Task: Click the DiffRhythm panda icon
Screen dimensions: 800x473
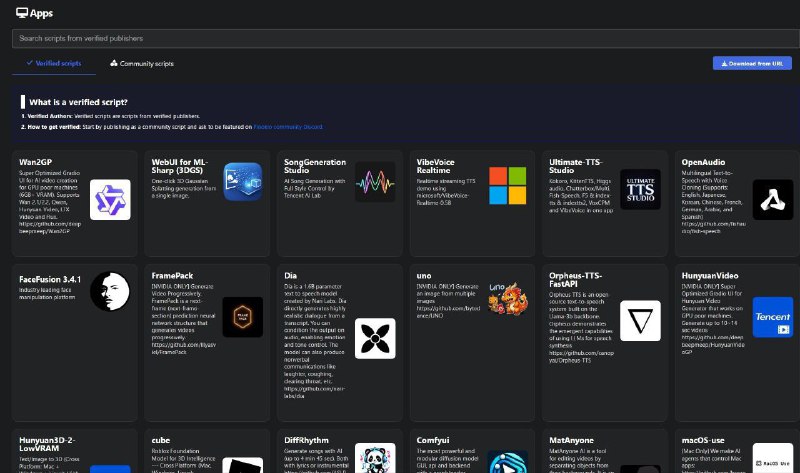Action: click(x=375, y=458)
